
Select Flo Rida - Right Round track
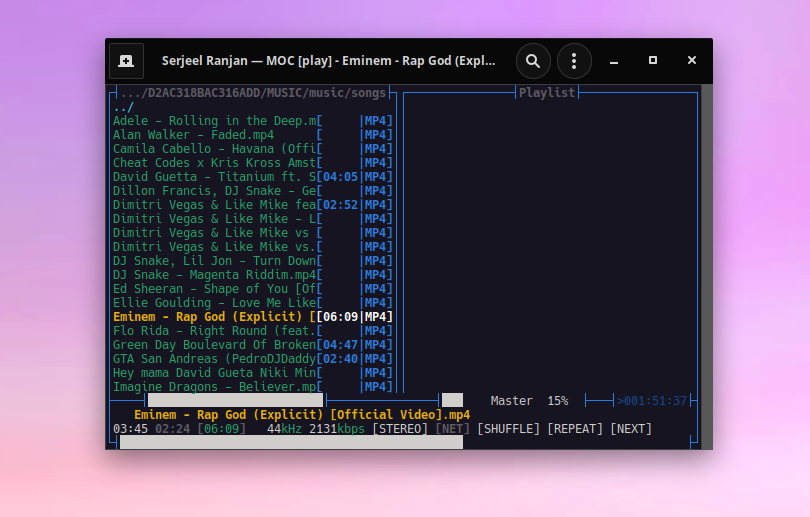[x=253, y=331]
